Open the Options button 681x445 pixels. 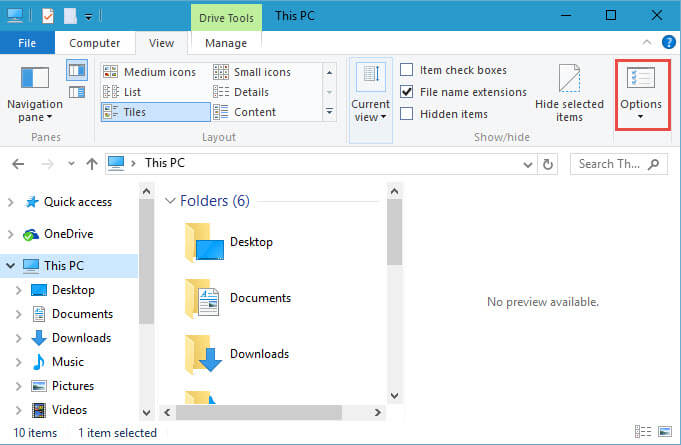coord(641,94)
